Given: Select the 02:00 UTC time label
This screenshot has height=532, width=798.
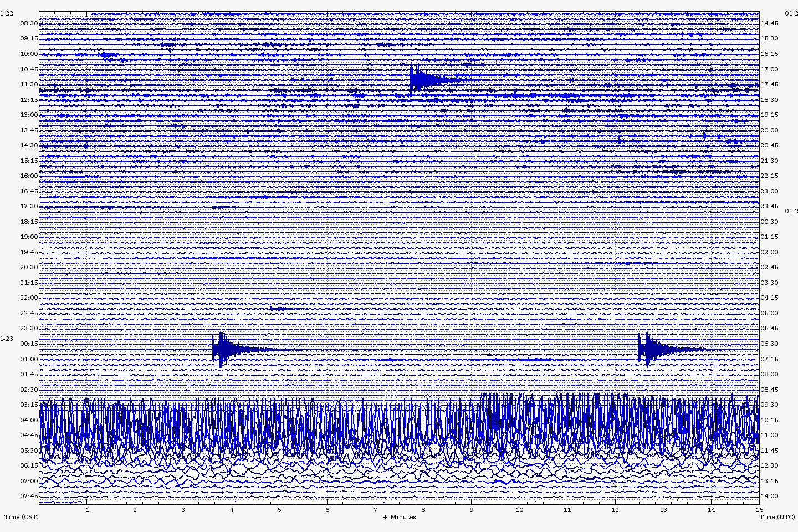Looking at the screenshot, I should (x=769, y=252).
